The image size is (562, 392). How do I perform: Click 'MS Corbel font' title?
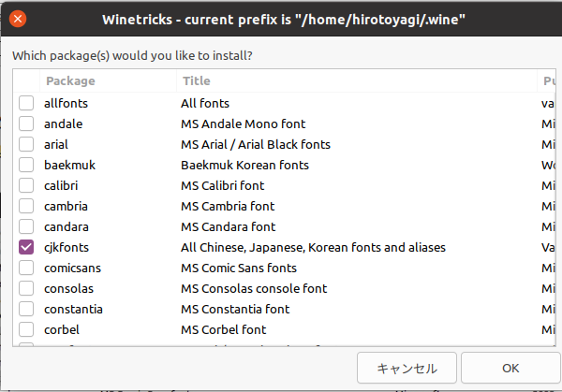tap(224, 329)
